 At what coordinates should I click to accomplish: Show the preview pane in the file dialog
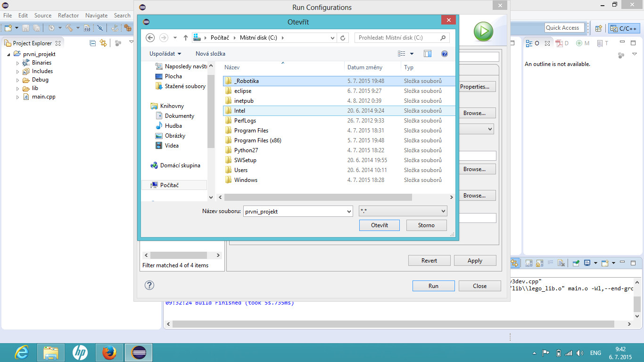[x=428, y=54]
